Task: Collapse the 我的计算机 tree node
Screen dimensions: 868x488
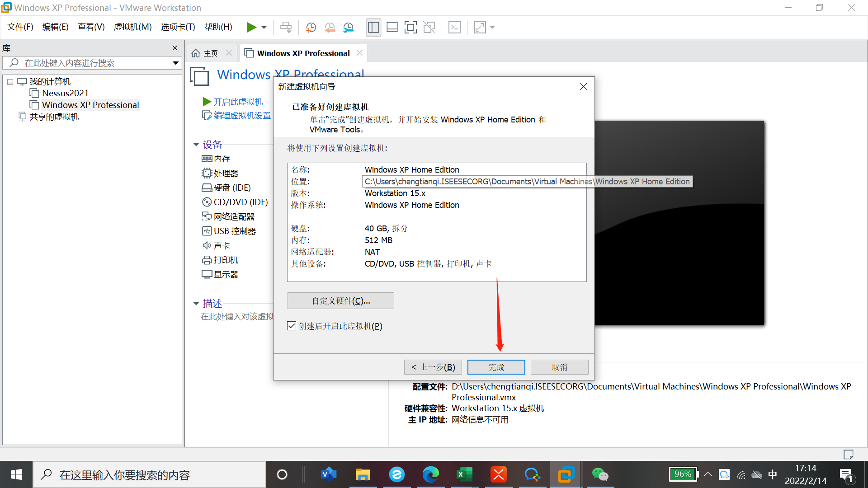Action: point(10,82)
